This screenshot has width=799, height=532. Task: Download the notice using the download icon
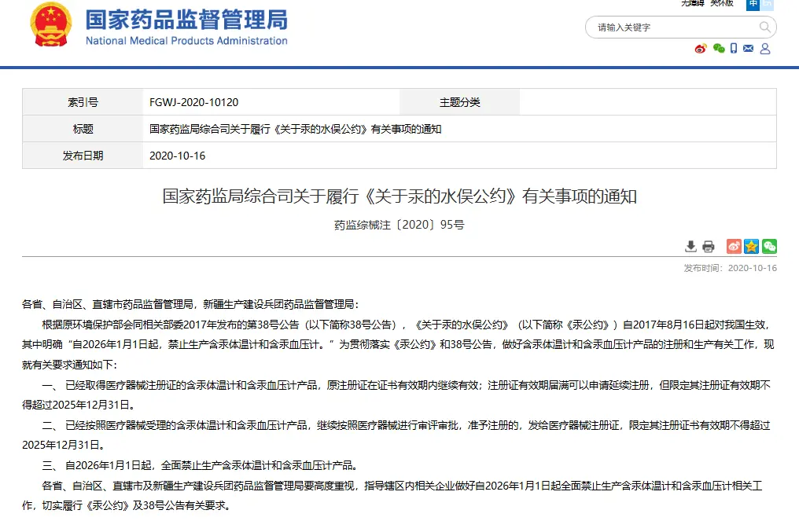coord(690,246)
